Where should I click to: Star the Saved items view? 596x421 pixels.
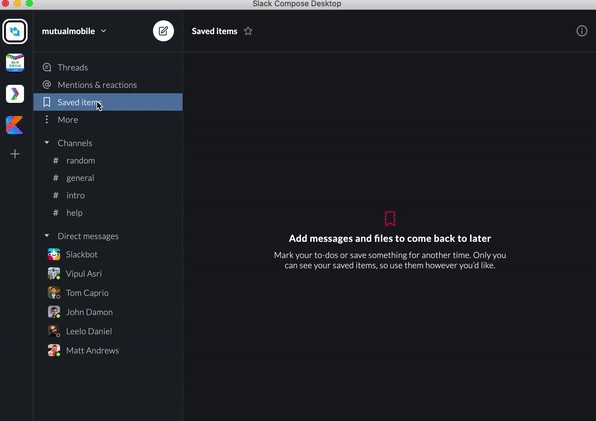tap(248, 31)
